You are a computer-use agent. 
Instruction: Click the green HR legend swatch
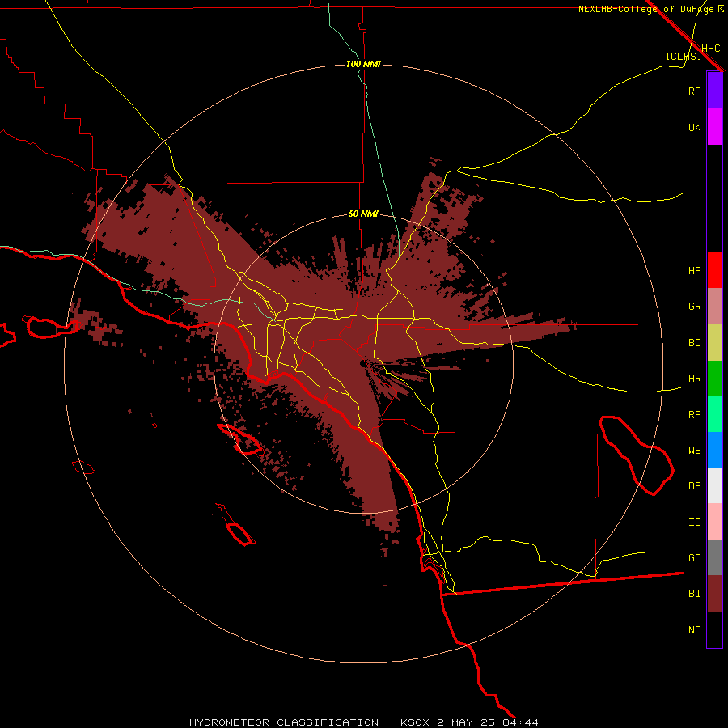tap(714, 379)
